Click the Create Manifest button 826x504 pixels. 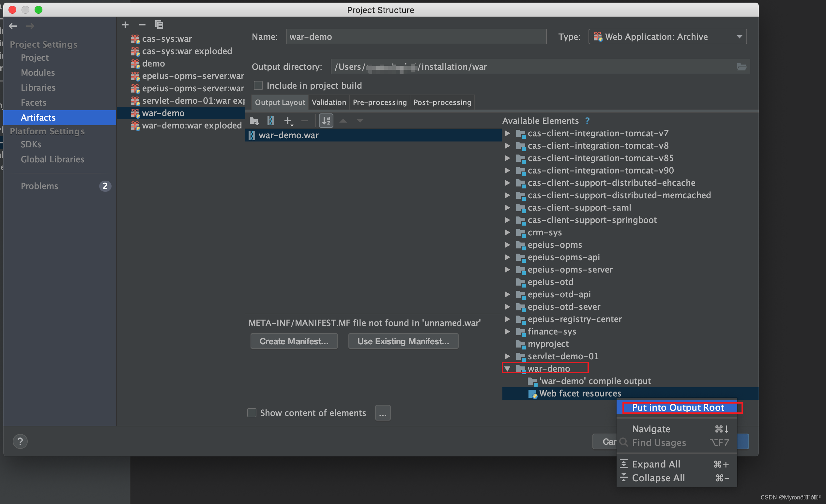pos(294,341)
